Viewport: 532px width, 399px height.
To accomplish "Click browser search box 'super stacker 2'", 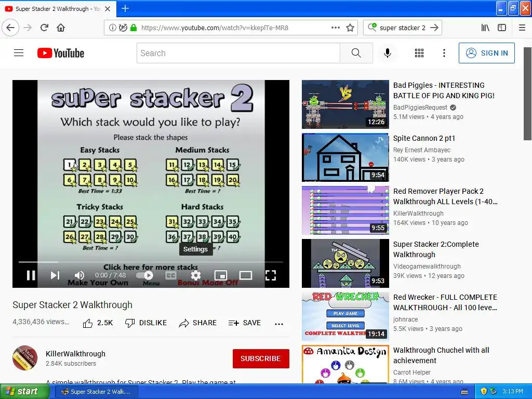I will pos(403,28).
